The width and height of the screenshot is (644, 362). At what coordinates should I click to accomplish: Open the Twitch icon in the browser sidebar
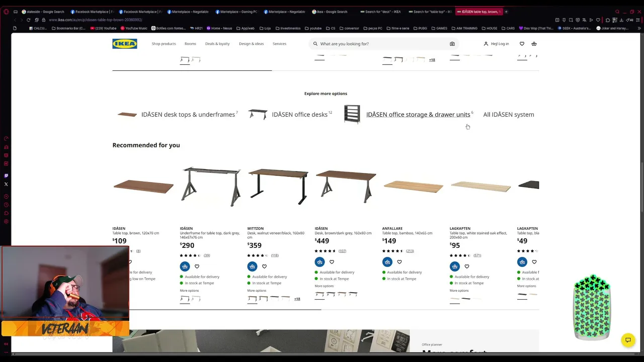(x=6, y=175)
